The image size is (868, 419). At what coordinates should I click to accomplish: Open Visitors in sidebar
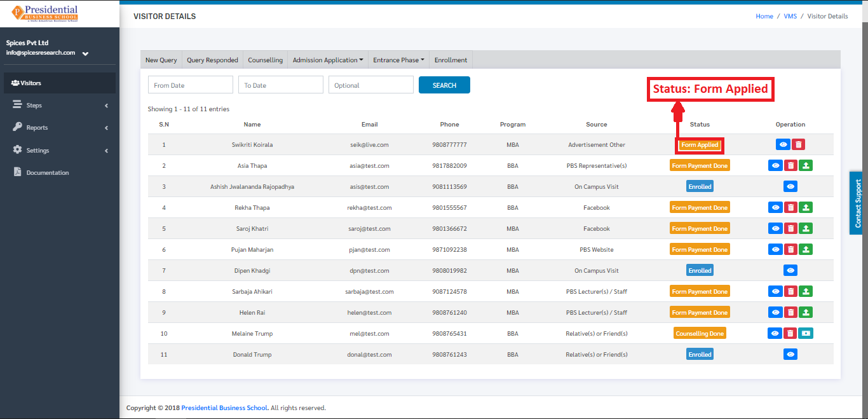tap(60, 83)
